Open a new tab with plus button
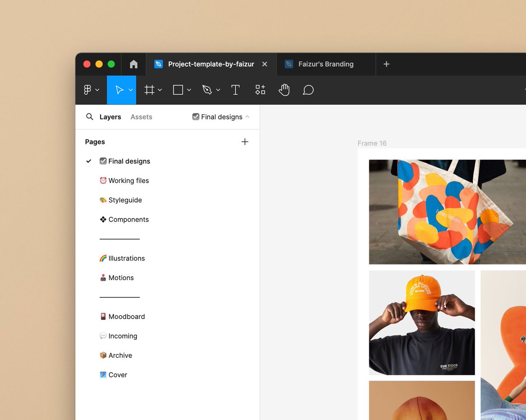526x420 pixels. click(x=386, y=64)
